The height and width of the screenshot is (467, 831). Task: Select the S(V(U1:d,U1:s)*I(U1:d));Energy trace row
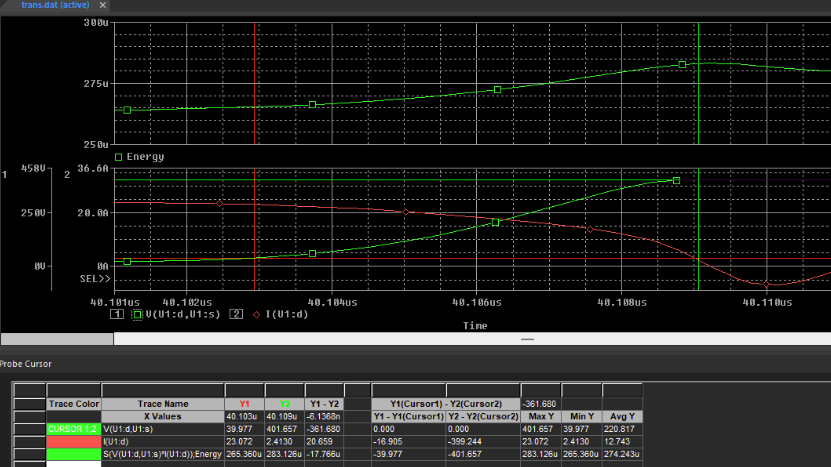pyautogui.click(x=163, y=454)
